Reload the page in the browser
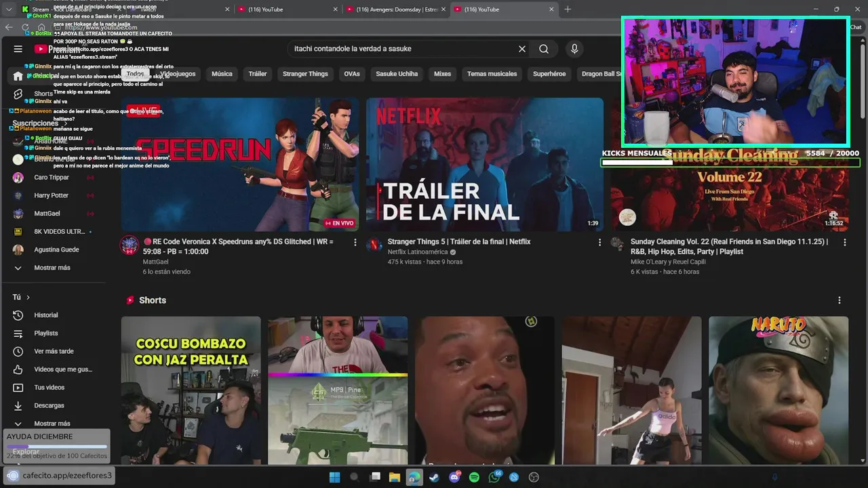 click(x=25, y=27)
